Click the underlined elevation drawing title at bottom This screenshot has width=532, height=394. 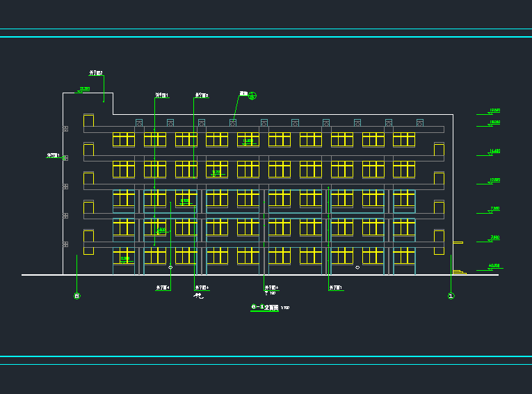coord(264,307)
